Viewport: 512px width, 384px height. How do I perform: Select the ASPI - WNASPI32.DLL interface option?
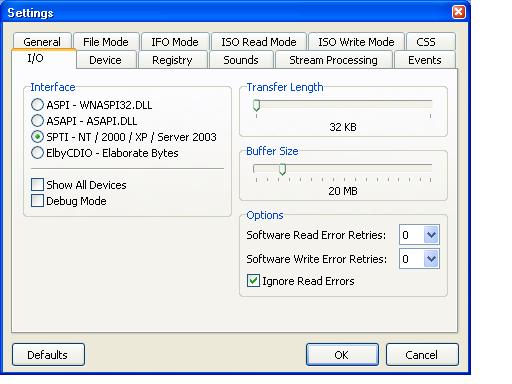[37, 105]
